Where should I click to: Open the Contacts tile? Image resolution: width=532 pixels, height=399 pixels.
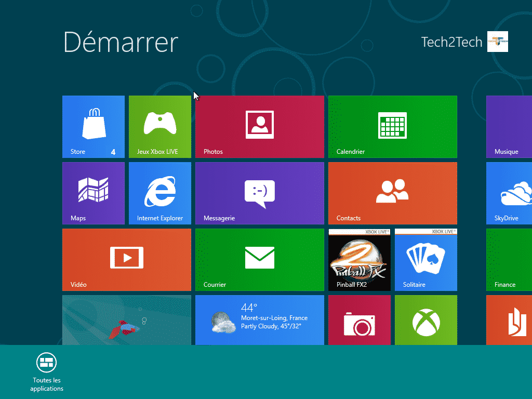(393, 193)
